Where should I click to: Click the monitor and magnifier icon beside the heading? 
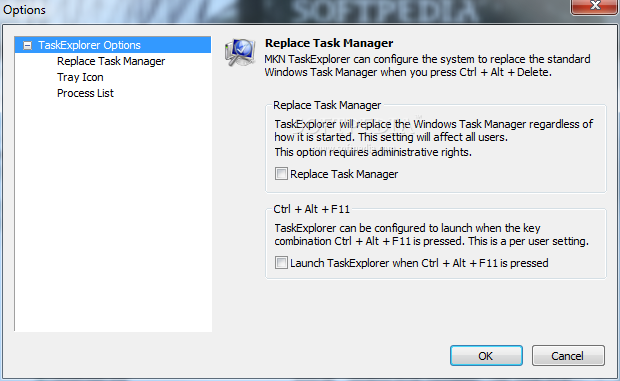click(240, 52)
